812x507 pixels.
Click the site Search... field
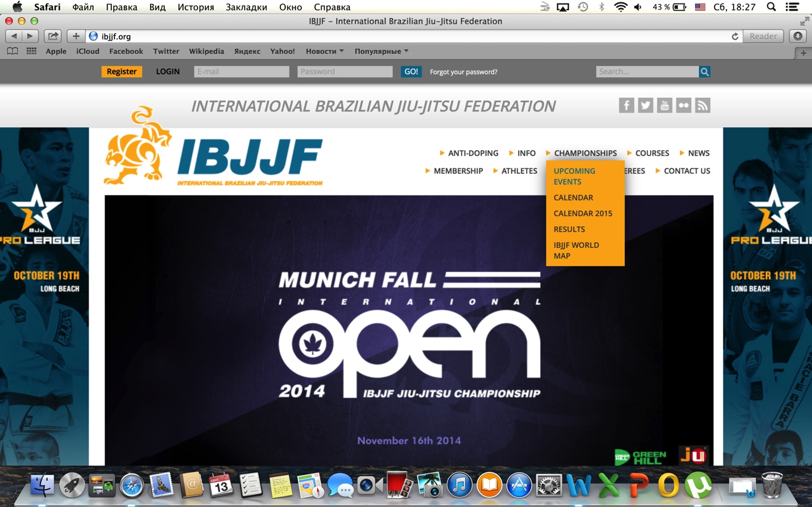point(647,72)
